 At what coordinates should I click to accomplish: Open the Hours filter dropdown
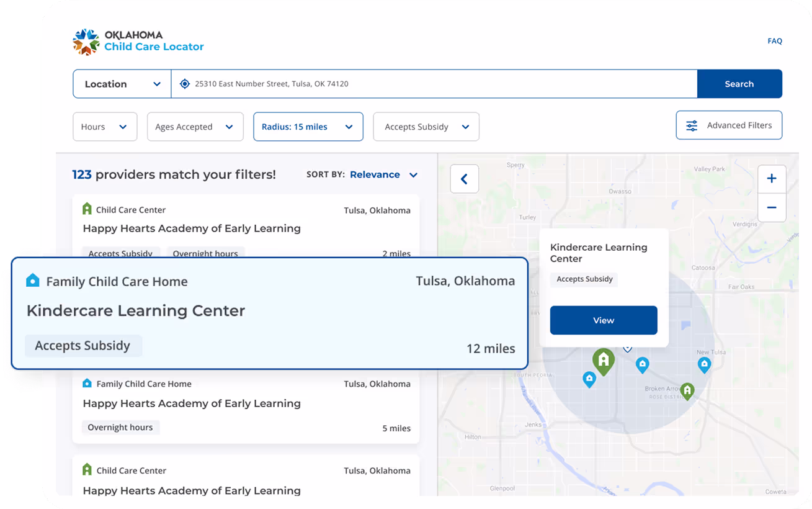(x=105, y=127)
